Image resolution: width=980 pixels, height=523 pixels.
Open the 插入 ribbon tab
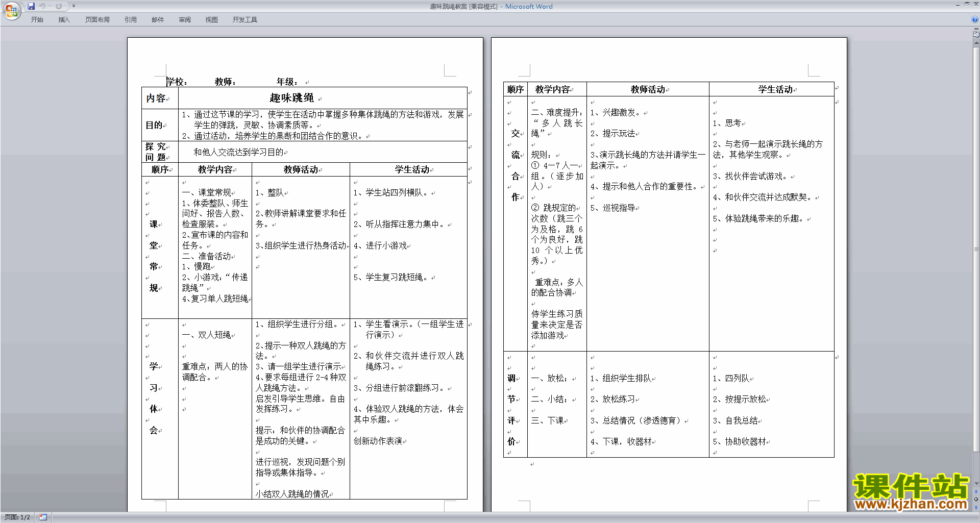coord(64,19)
